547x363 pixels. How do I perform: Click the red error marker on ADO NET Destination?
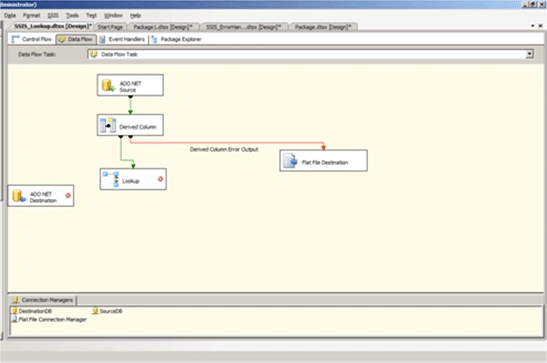click(68, 196)
